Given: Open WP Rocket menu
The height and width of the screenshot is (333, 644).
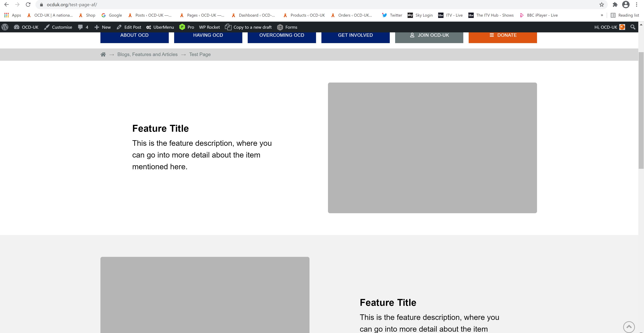Looking at the screenshot, I should [x=209, y=27].
